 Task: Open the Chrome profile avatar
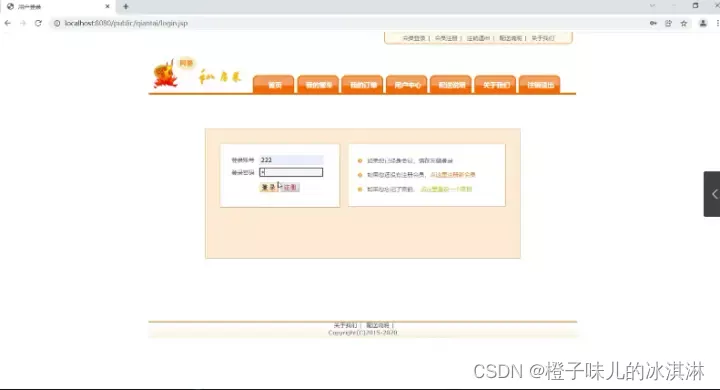(703, 23)
